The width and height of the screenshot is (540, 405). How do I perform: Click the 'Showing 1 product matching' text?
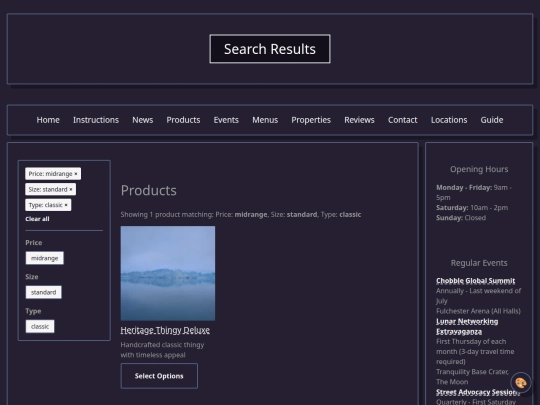(x=241, y=215)
